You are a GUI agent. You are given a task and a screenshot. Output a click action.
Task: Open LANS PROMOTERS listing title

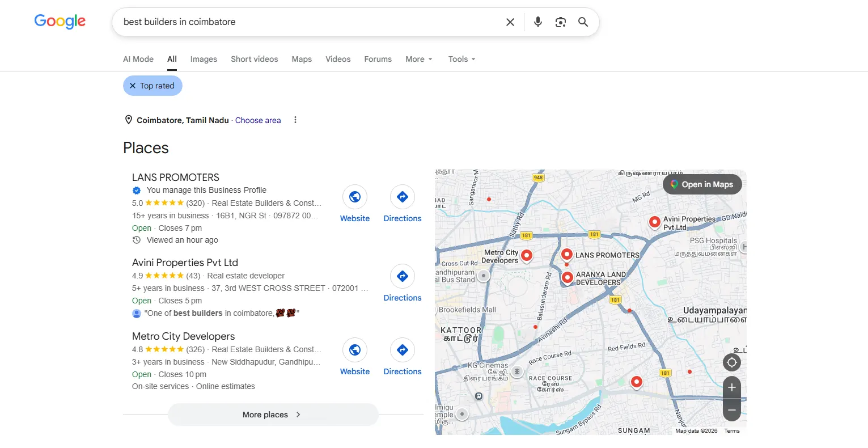click(176, 177)
